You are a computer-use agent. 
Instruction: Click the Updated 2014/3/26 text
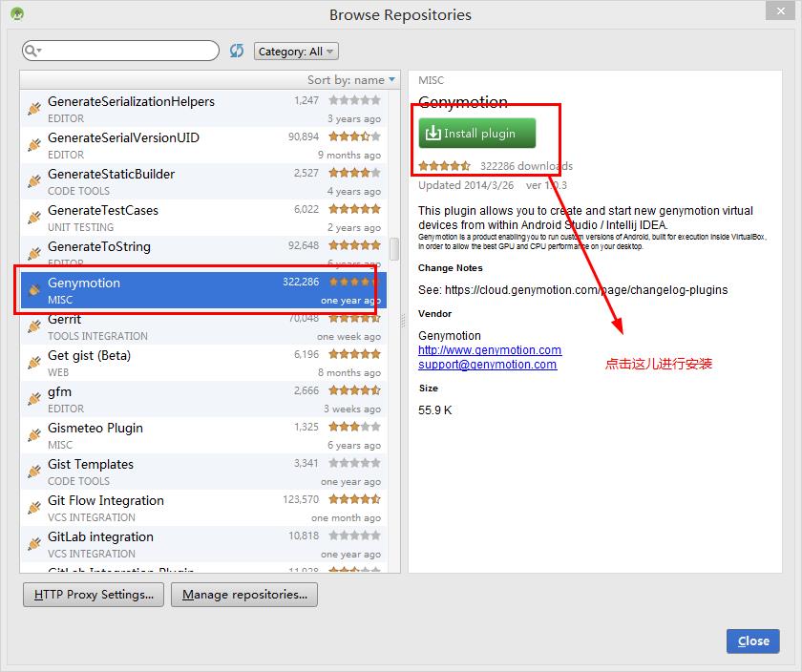tap(466, 185)
